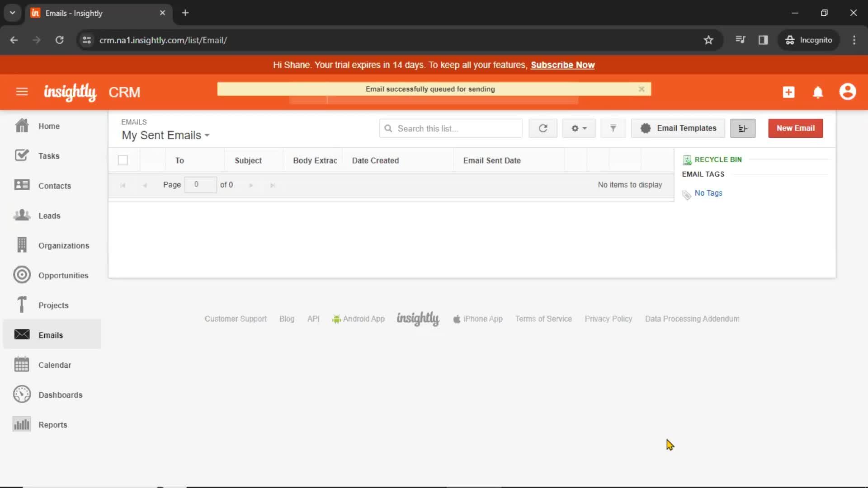Click the refresh emails list icon
The height and width of the screenshot is (488, 868).
click(542, 128)
